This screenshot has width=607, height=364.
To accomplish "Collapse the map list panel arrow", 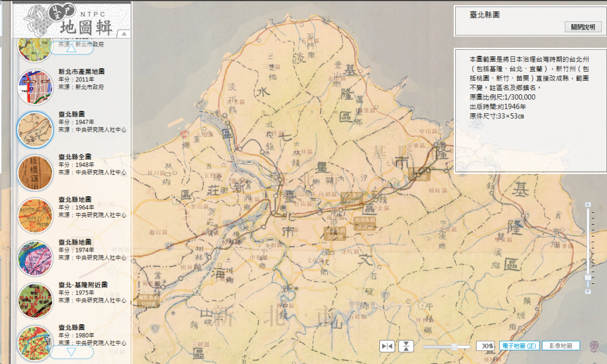I will pos(123,34).
